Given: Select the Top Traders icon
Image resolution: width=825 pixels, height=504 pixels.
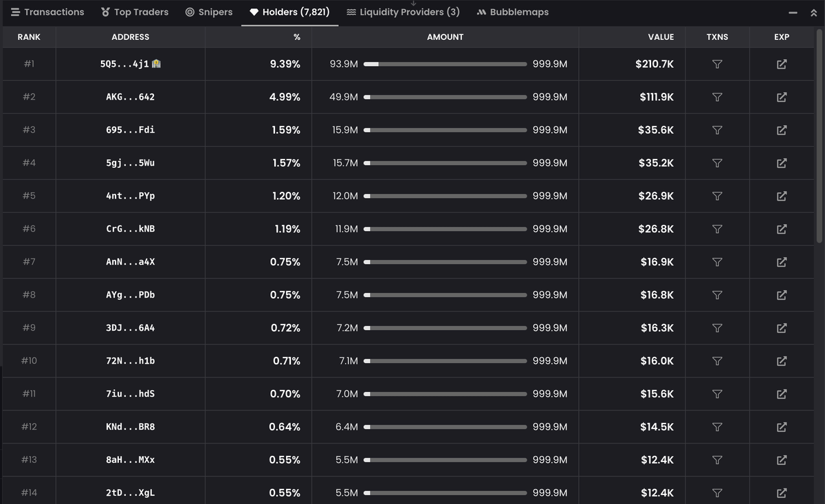Looking at the screenshot, I should coord(104,12).
